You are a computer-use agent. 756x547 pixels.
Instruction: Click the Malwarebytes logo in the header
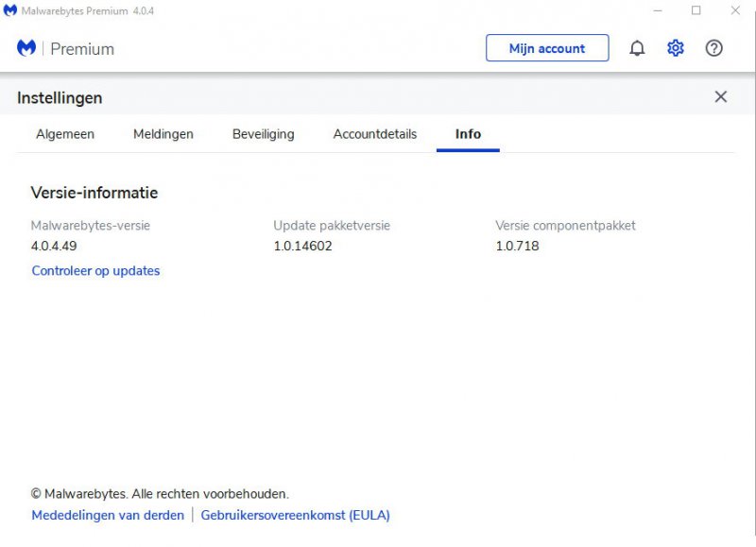tap(26, 48)
